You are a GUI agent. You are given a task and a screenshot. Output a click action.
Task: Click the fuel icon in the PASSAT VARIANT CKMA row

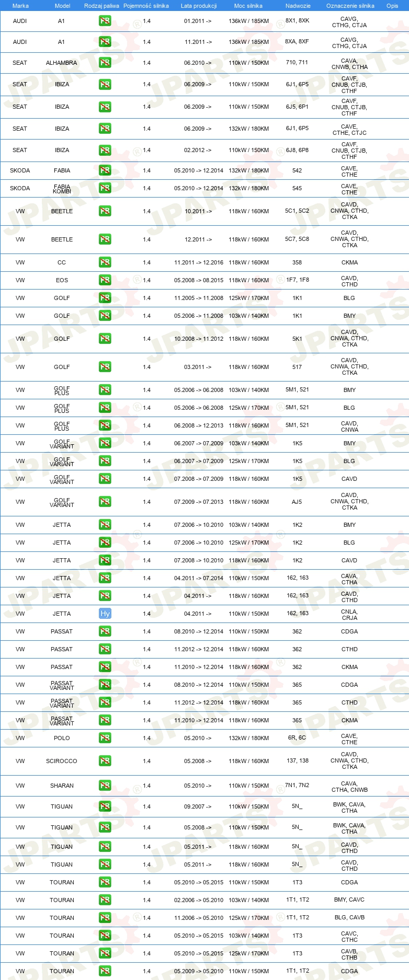[105, 720]
